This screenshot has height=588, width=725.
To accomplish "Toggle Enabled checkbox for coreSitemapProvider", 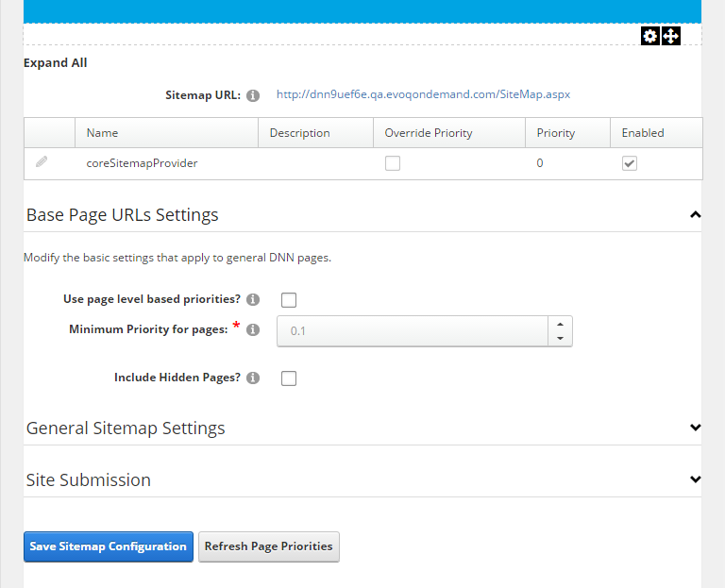I will coord(629,163).
